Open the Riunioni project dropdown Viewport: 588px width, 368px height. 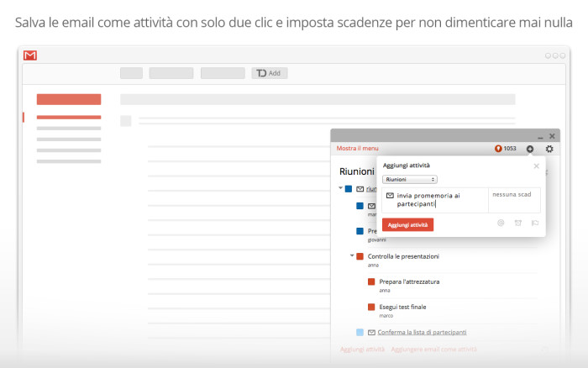click(410, 179)
